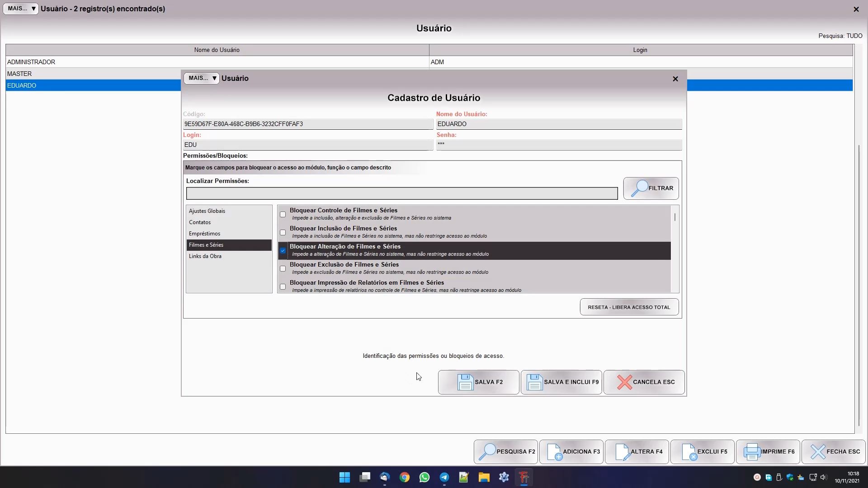868x488 pixels.
Task: Click the edit document icon on ALTERA F4
Action: point(623,452)
